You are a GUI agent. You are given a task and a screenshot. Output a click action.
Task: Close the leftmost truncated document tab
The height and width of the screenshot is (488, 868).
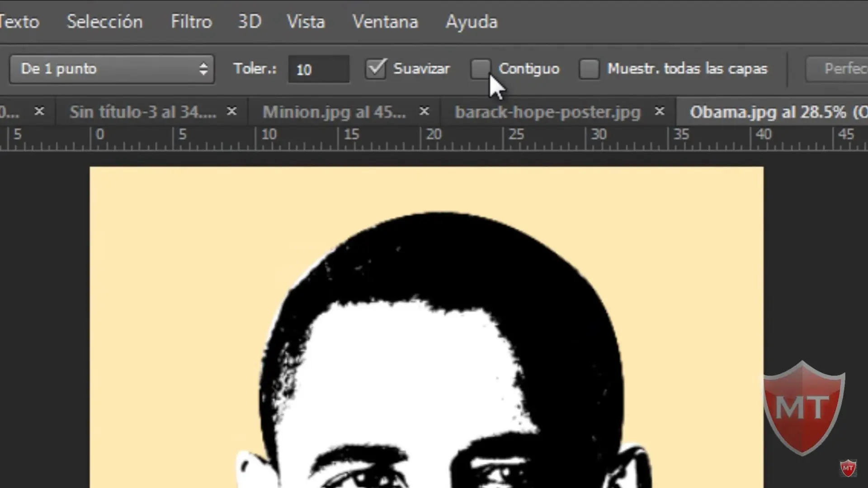pyautogui.click(x=39, y=111)
